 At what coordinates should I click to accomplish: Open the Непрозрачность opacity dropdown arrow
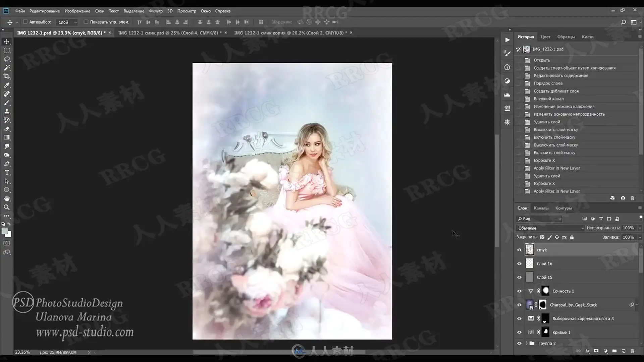click(x=639, y=228)
